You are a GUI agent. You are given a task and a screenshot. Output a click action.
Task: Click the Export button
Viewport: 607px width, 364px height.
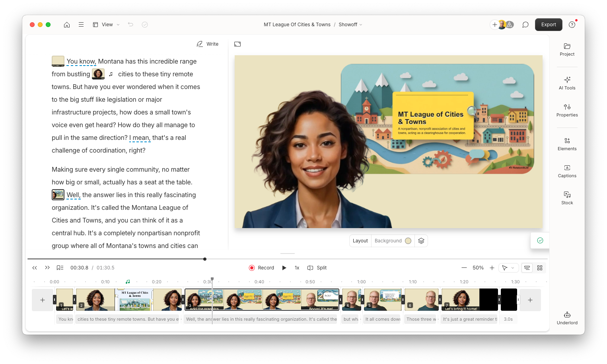(x=548, y=25)
